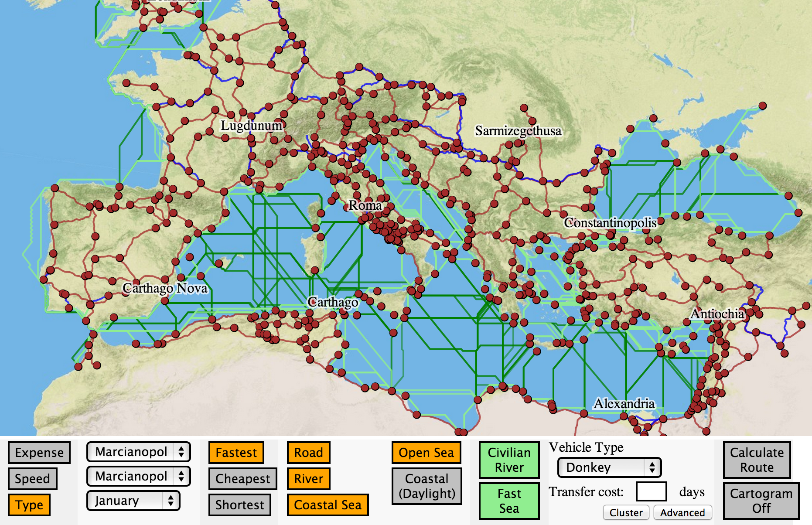Image resolution: width=812 pixels, height=525 pixels.
Task: Click the Carthago Nova label in Spain
Action: pyautogui.click(x=165, y=288)
